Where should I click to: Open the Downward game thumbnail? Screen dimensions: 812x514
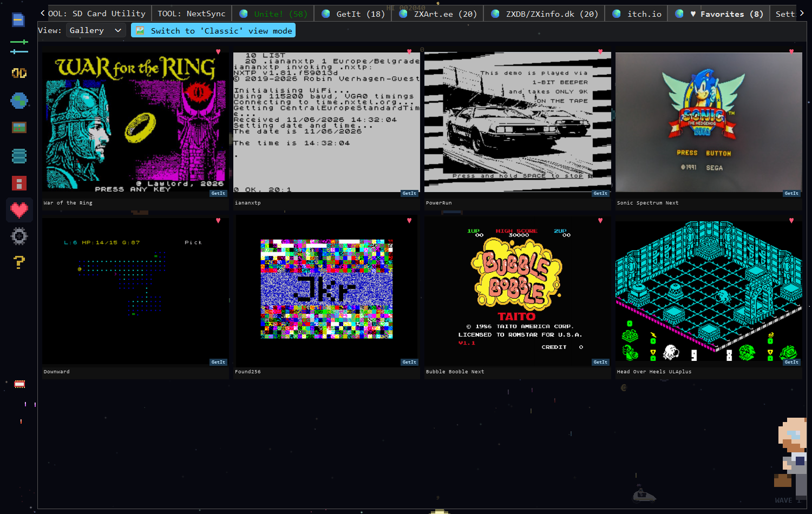click(135, 291)
